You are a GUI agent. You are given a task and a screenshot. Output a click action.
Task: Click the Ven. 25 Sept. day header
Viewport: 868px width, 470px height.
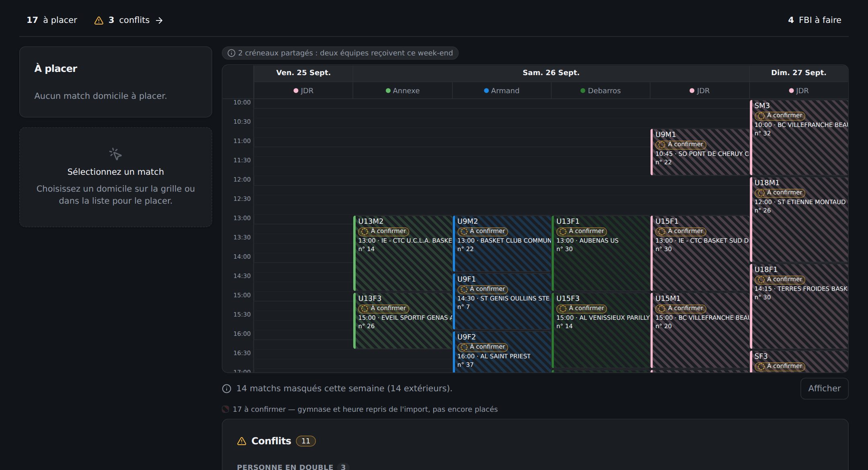303,73
